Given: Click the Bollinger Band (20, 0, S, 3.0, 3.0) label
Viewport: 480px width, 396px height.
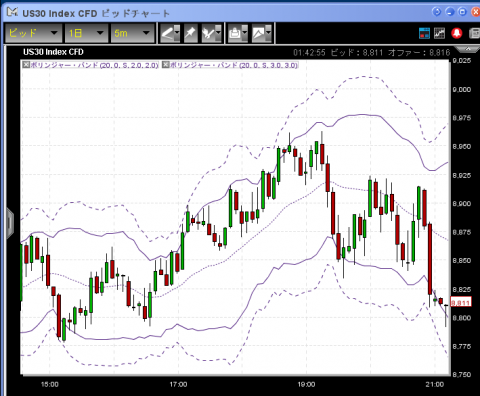Looking at the screenshot, I should (x=234, y=65).
